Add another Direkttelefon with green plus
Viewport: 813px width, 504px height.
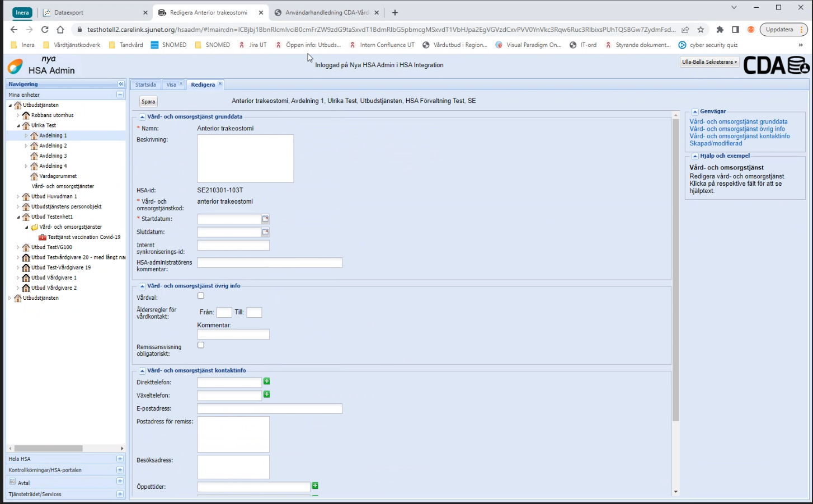[x=267, y=381]
